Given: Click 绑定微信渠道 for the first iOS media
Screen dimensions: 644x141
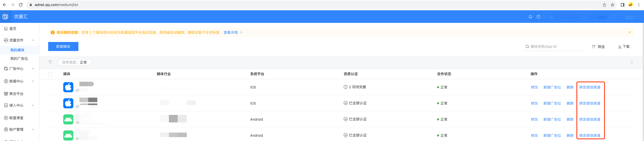Looking at the screenshot, I should pyautogui.click(x=590, y=87).
